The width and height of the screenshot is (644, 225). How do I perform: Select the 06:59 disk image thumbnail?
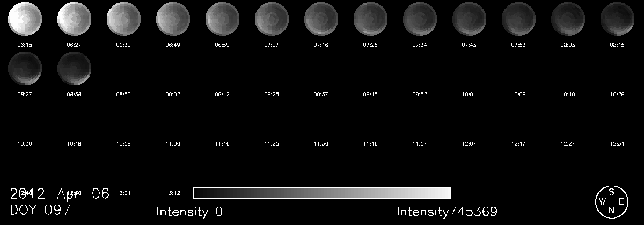(222, 18)
